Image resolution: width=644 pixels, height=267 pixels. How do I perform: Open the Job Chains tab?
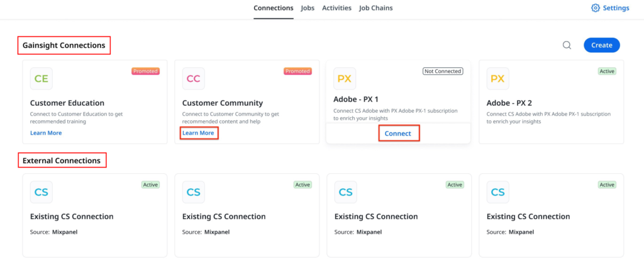(x=376, y=8)
